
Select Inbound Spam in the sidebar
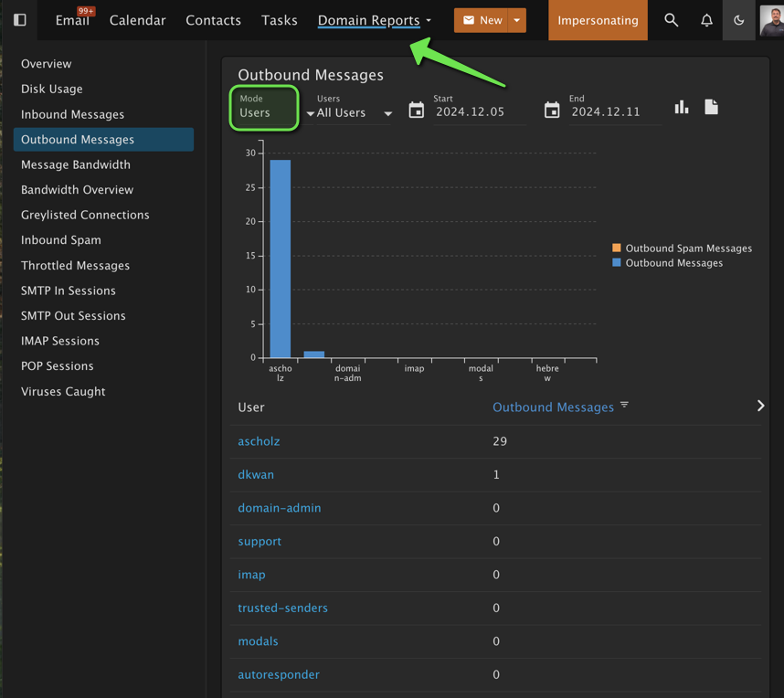[x=61, y=240]
